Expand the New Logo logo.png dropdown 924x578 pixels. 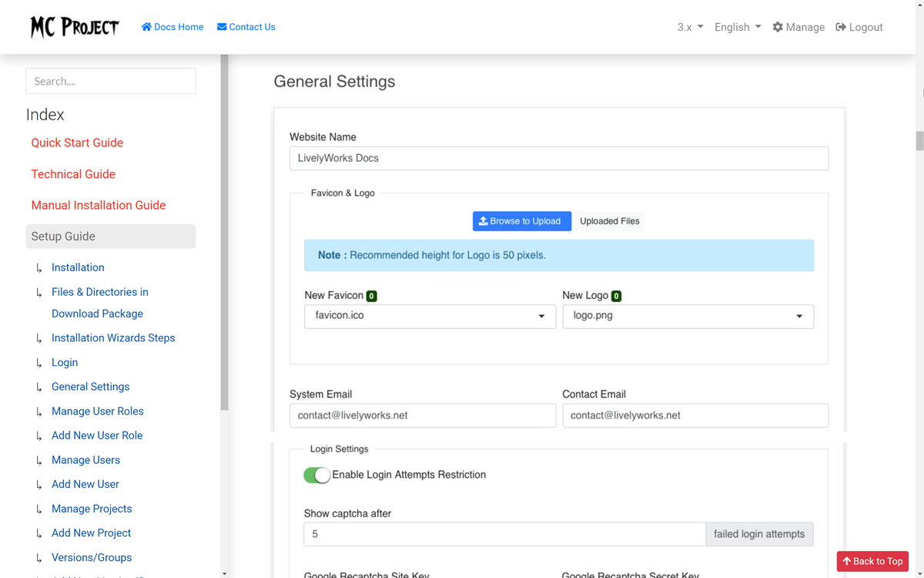(x=688, y=316)
